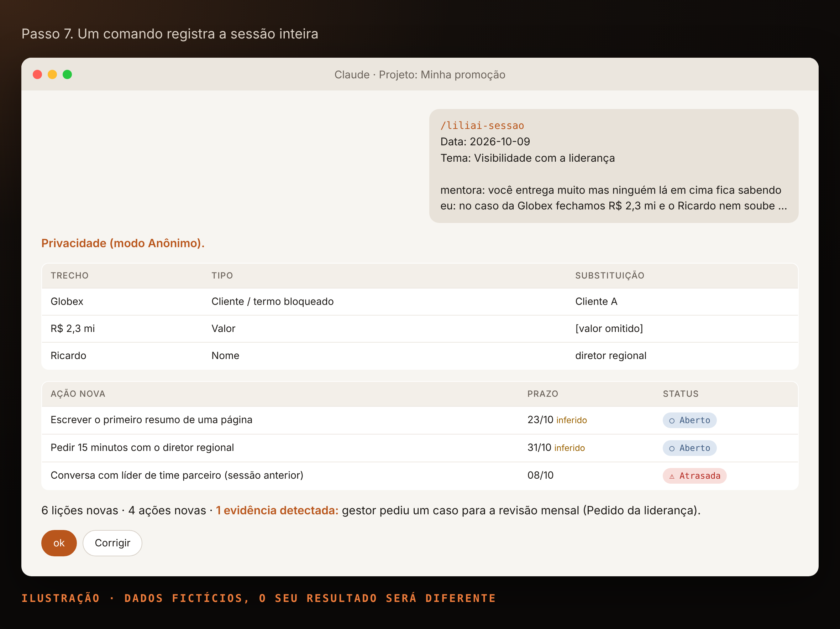
Task: Click the SUBSTITUIÇÃO column header
Action: coord(609,276)
